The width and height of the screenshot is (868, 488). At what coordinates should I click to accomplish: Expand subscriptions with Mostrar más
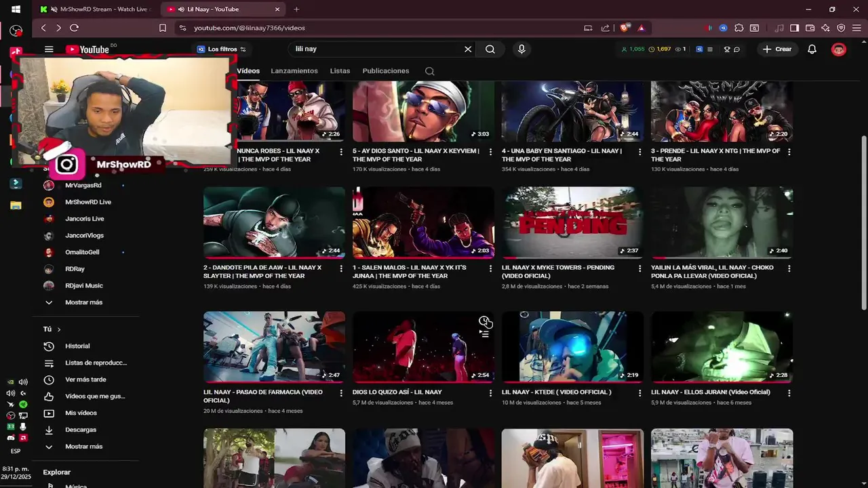point(83,302)
